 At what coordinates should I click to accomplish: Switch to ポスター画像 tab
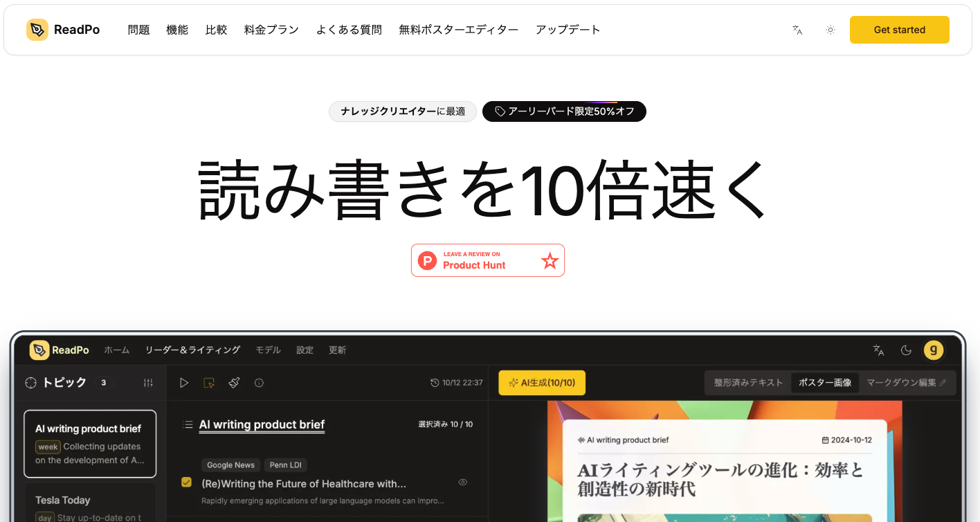(825, 383)
